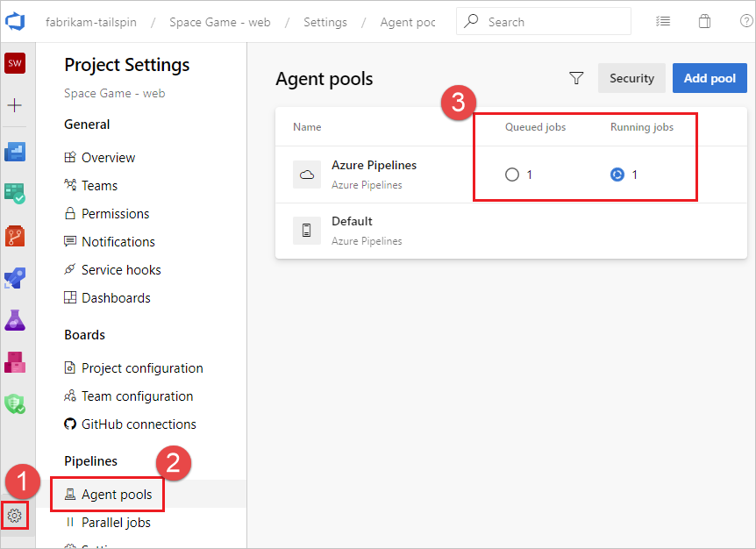
Task: Click the Add pool button
Action: click(x=710, y=78)
